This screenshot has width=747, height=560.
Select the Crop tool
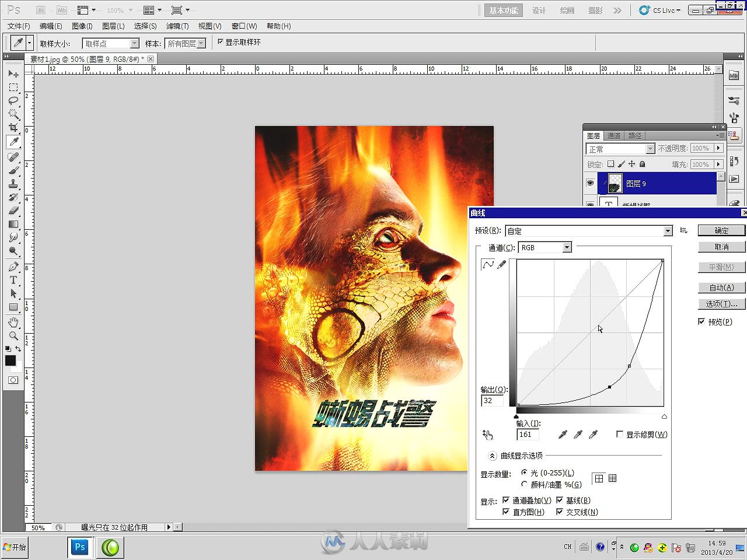(x=13, y=128)
